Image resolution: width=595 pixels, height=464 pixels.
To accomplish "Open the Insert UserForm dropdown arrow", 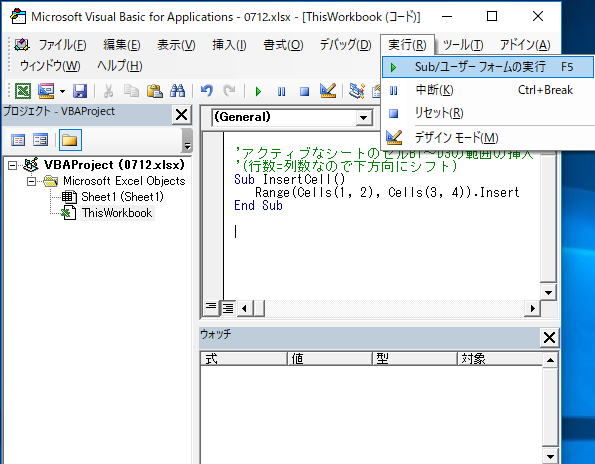I will tap(62, 91).
